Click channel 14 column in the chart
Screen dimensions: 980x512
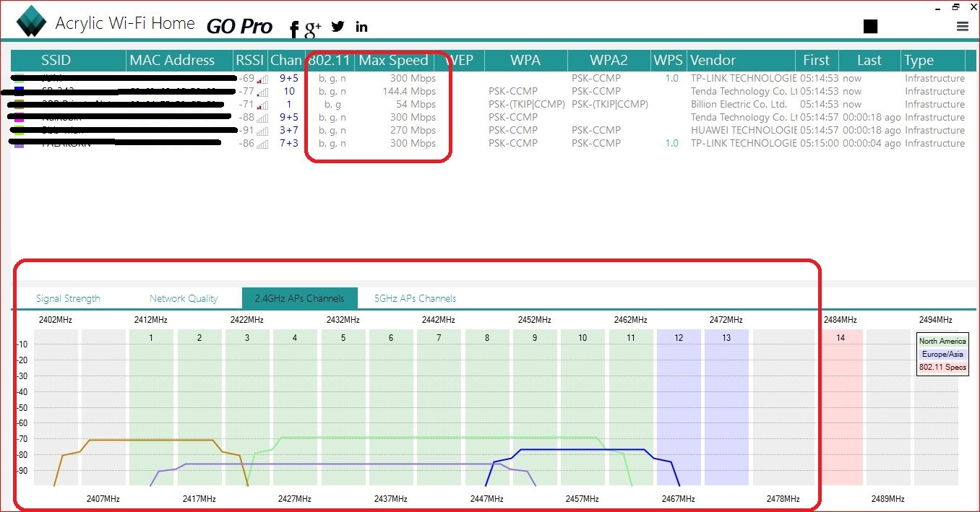pos(841,407)
